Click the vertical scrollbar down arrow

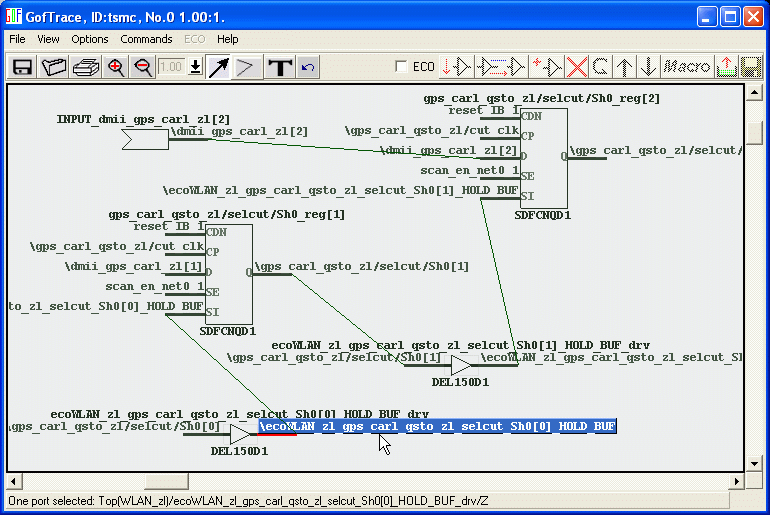click(755, 464)
